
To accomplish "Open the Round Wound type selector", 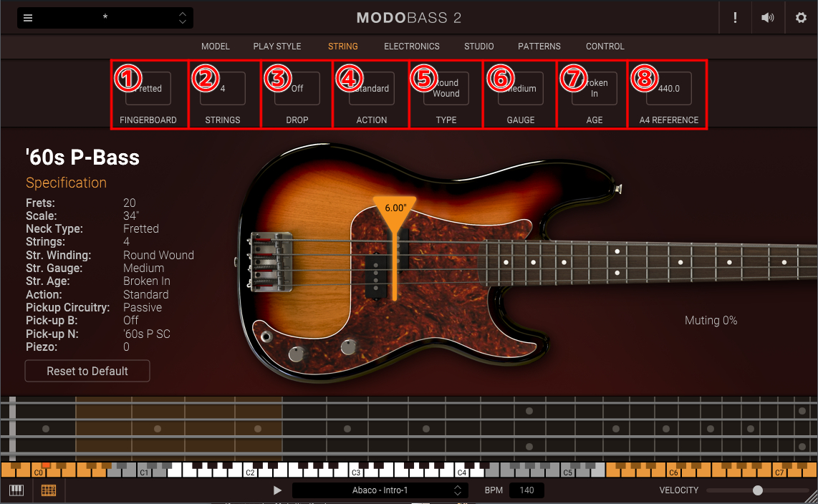I will coord(446,89).
